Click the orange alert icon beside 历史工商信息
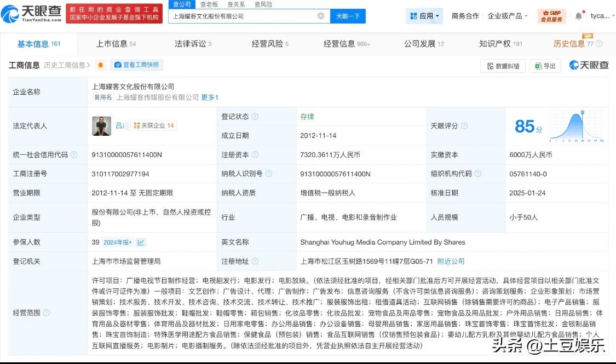Image resolution: width=616 pixels, height=364 pixels. pyautogui.click(x=101, y=65)
